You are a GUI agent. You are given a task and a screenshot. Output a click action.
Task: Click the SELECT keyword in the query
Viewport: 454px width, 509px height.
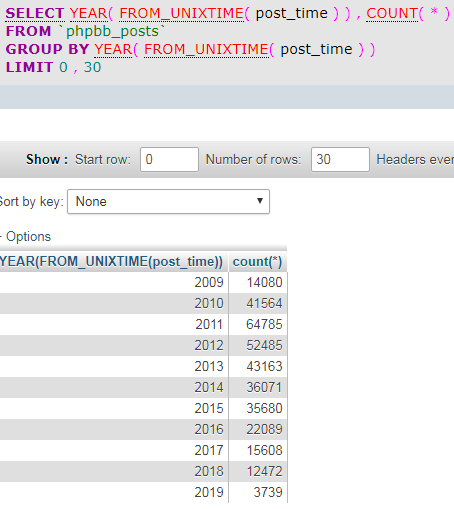pos(35,13)
